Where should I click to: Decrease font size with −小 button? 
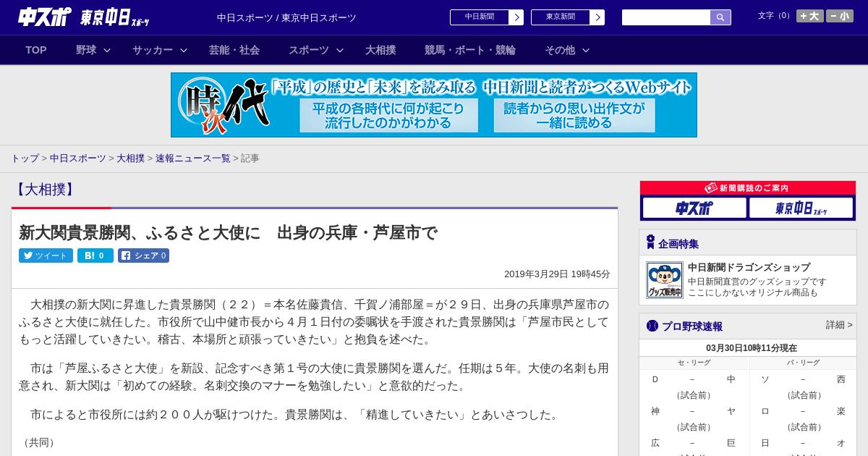[x=840, y=16]
